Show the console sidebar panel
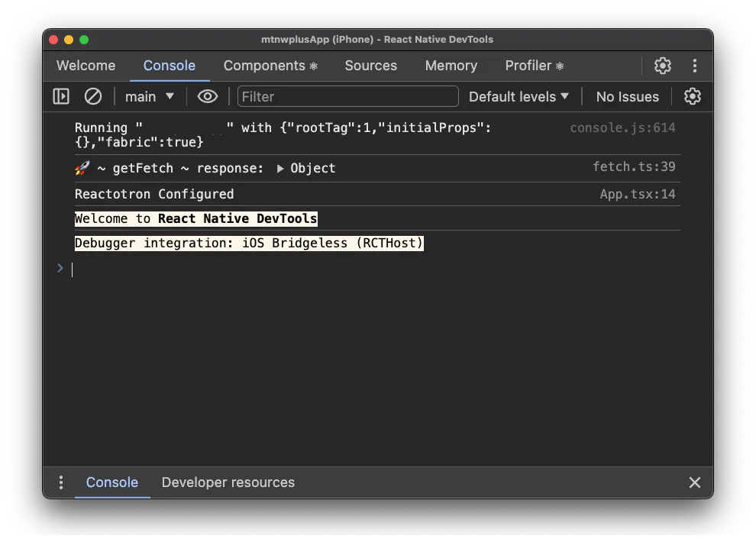The width and height of the screenshot is (756, 555). click(x=61, y=96)
